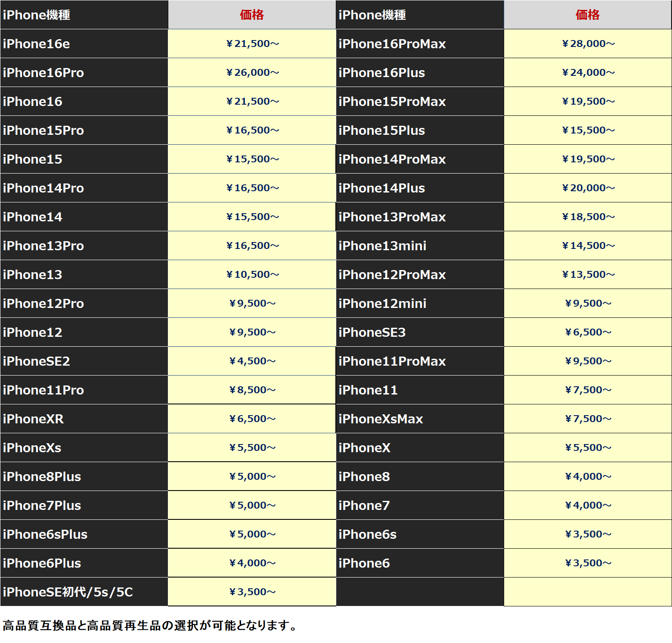Image resolution: width=672 pixels, height=643 pixels.
Task: Click the iPhoneSE2 ¥4,500 price cell
Action: click(x=252, y=361)
